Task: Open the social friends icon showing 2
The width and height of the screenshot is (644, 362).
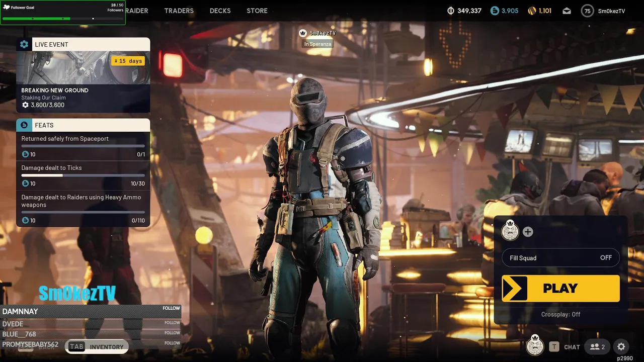Action: tap(598, 346)
